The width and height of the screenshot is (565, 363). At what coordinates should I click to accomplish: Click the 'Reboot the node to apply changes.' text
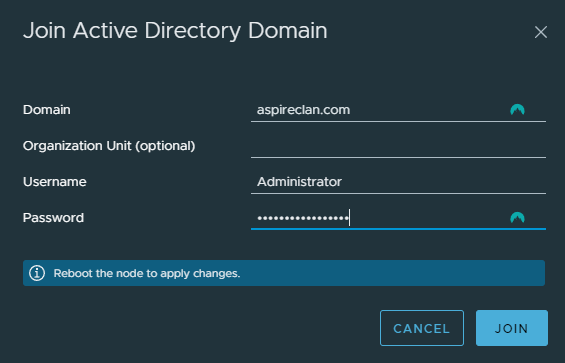pos(147,273)
